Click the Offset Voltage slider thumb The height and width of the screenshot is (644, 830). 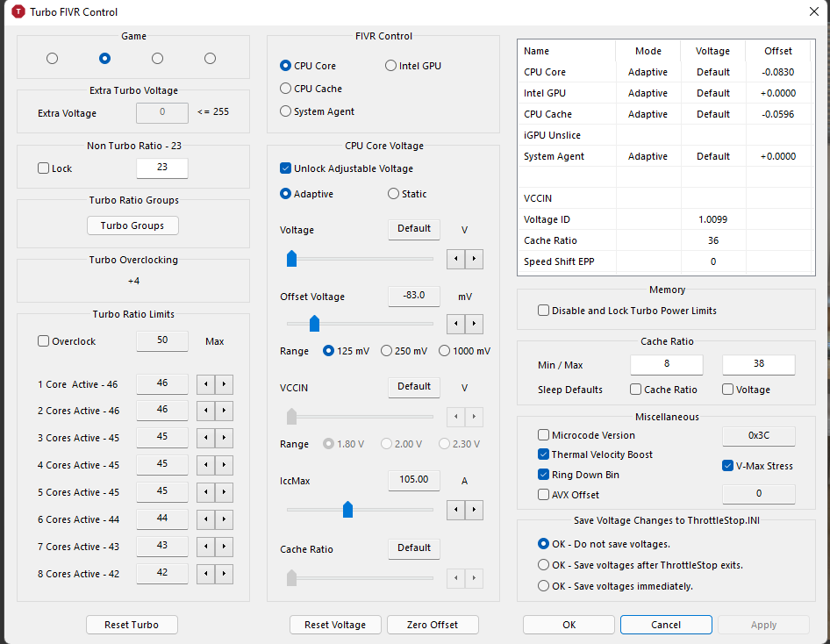tap(314, 324)
